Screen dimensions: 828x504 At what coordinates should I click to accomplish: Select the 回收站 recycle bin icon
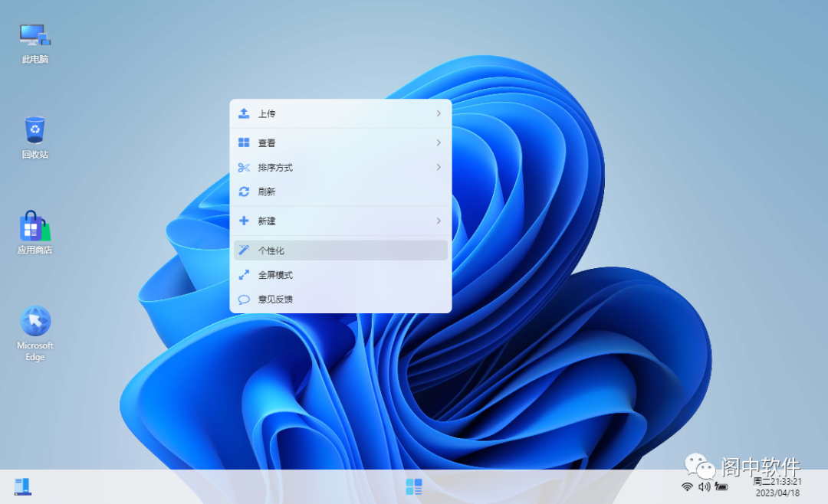[34, 137]
